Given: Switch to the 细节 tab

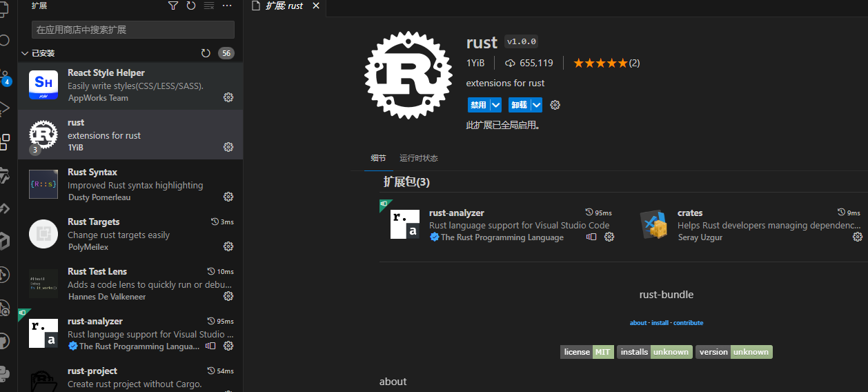Looking at the screenshot, I should 378,158.
